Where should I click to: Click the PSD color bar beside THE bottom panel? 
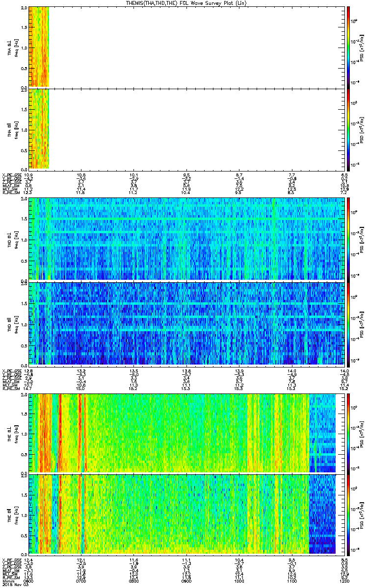[x=348, y=514]
